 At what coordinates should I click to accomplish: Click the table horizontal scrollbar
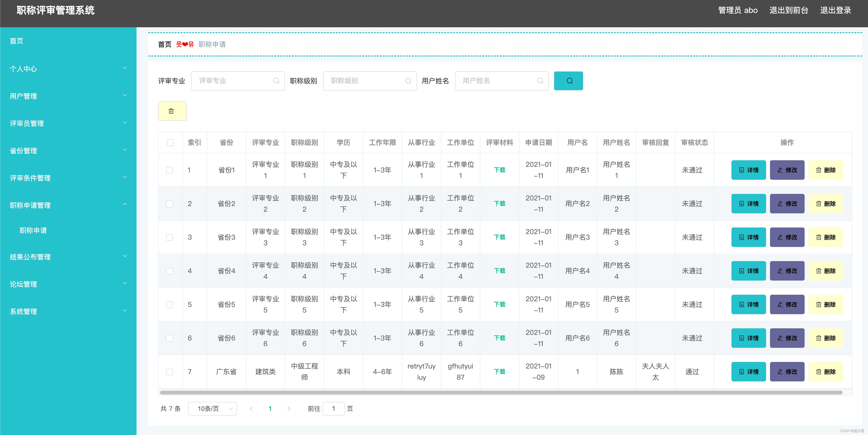tap(501, 393)
